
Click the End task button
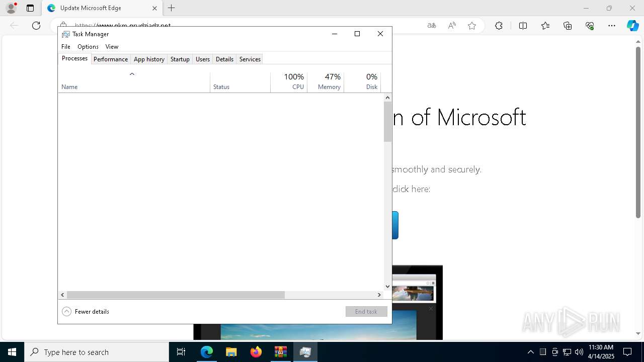(x=366, y=311)
